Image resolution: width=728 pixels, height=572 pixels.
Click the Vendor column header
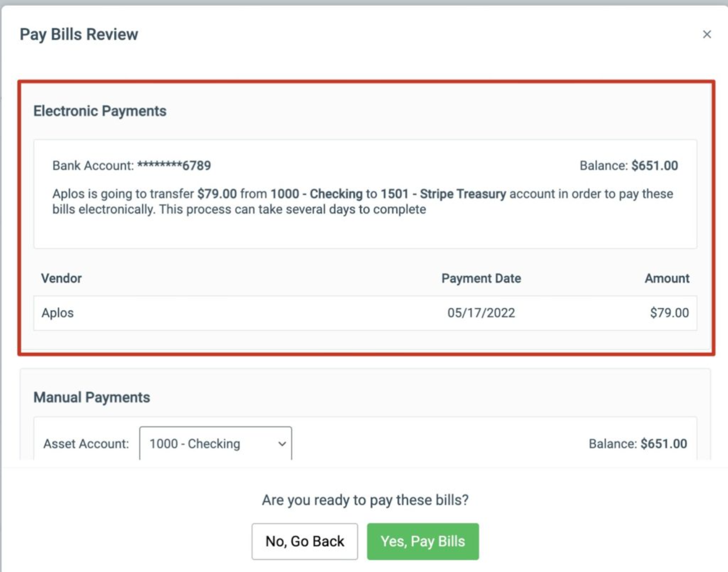(61, 278)
